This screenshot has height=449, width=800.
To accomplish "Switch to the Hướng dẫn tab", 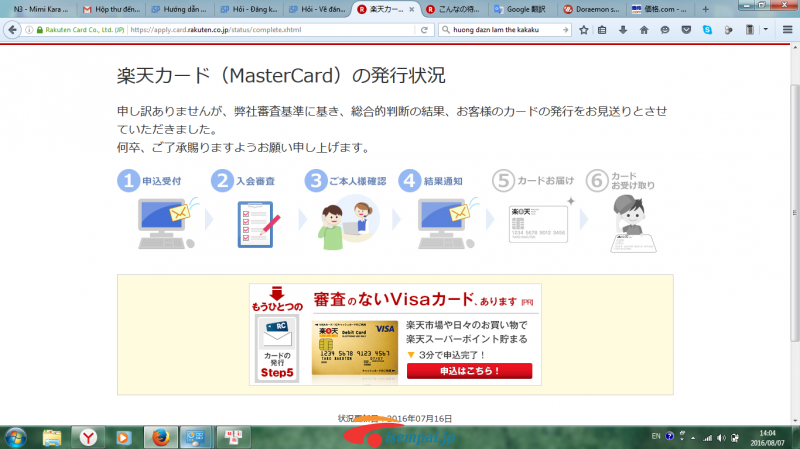I will tap(180, 9).
